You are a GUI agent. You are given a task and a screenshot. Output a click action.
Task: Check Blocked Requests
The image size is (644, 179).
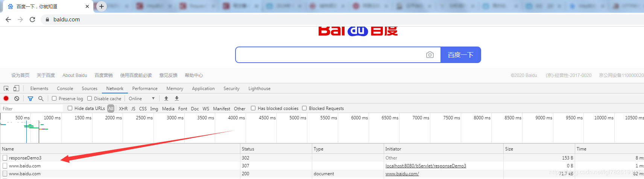(x=304, y=108)
